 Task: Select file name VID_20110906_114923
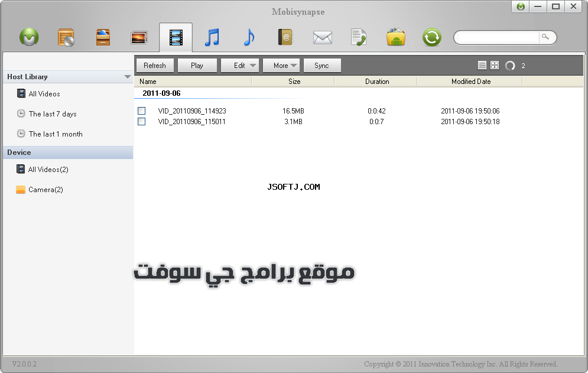pos(192,111)
